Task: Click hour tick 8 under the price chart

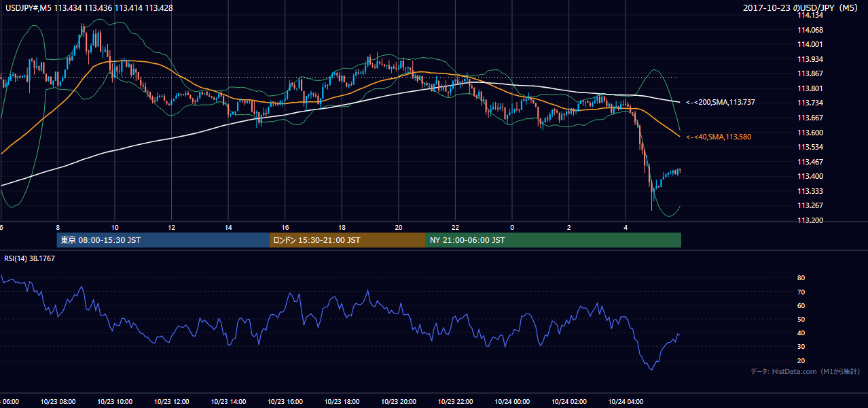Action: (58, 227)
